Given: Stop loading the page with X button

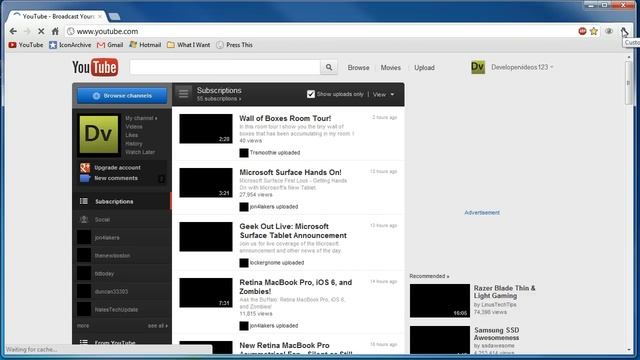Looking at the screenshot, I should [41, 31].
